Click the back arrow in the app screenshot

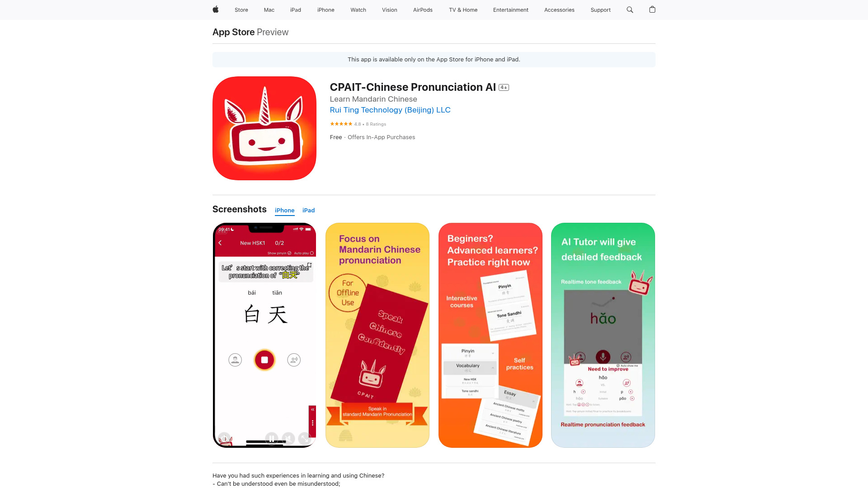pos(221,243)
